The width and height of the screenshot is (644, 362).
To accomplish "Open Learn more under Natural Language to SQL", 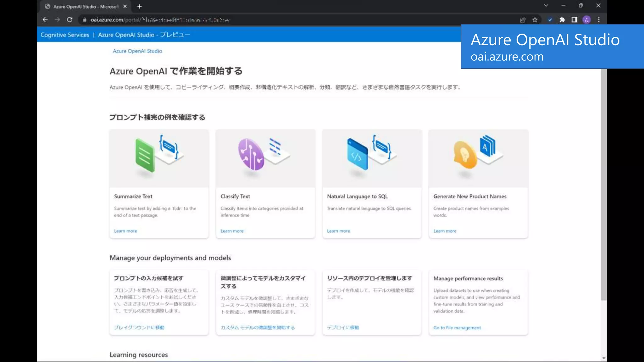I will click(x=338, y=231).
